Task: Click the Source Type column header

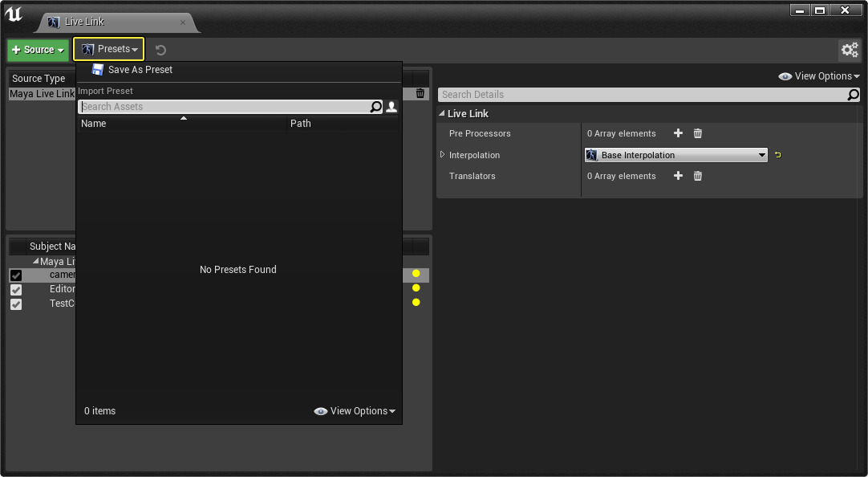Action: coord(39,79)
